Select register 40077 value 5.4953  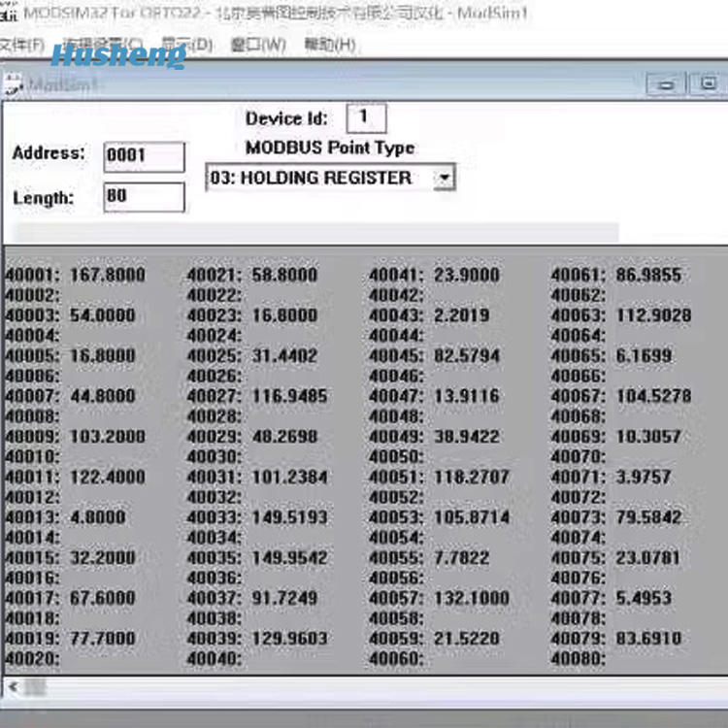click(x=644, y=598)
